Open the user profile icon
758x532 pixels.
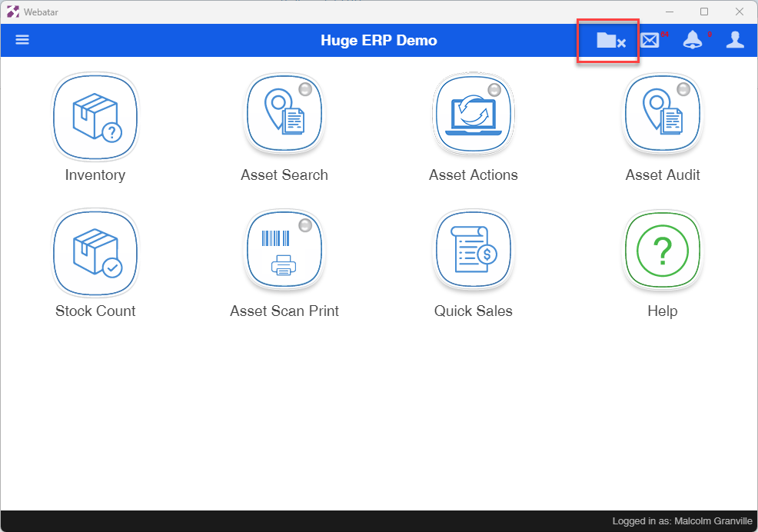[x=735, y=40]
